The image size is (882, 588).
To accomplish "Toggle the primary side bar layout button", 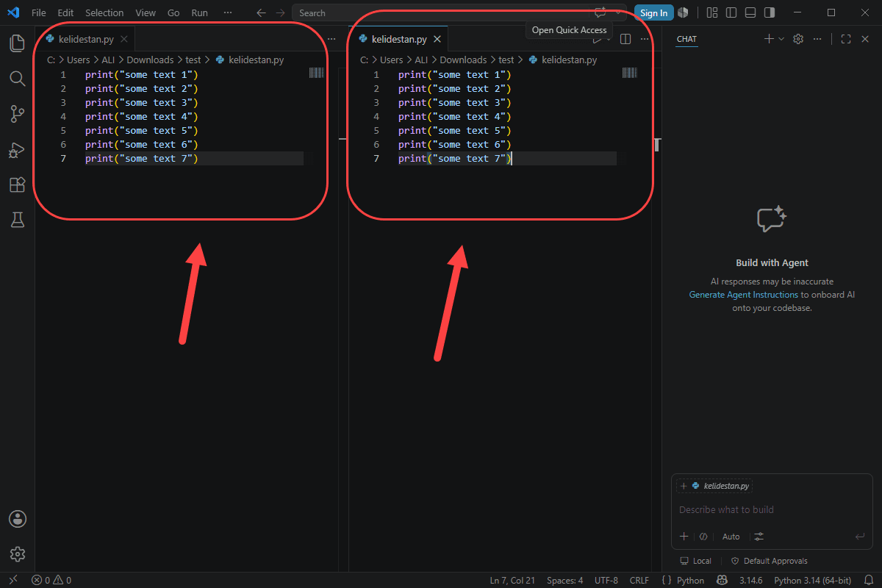I will 731,12.
